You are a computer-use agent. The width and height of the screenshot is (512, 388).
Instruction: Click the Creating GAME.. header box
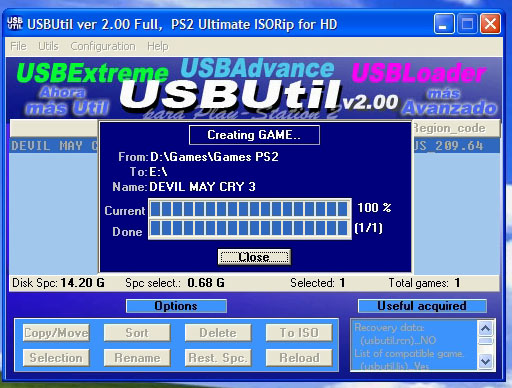click(x=254, y=135)
